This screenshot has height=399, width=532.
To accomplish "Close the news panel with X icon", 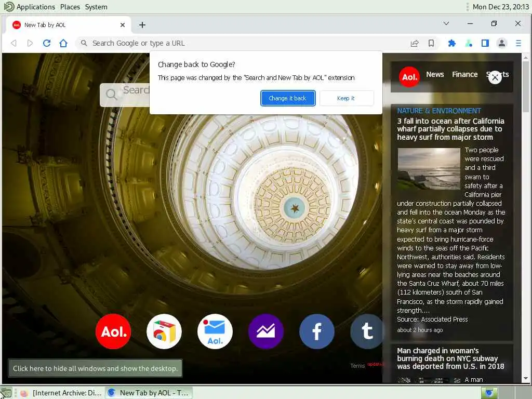I will [x=495, y=78].
